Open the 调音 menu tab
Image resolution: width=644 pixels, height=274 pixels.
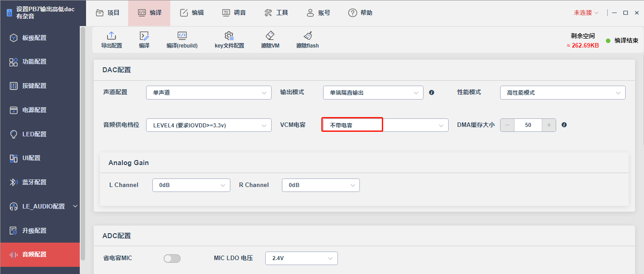tap(234, 13)
